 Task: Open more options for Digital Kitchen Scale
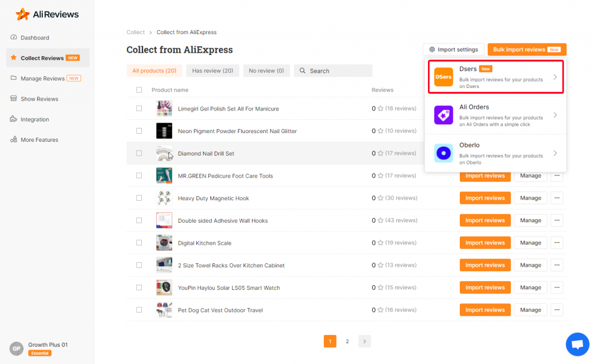point(557,242)
